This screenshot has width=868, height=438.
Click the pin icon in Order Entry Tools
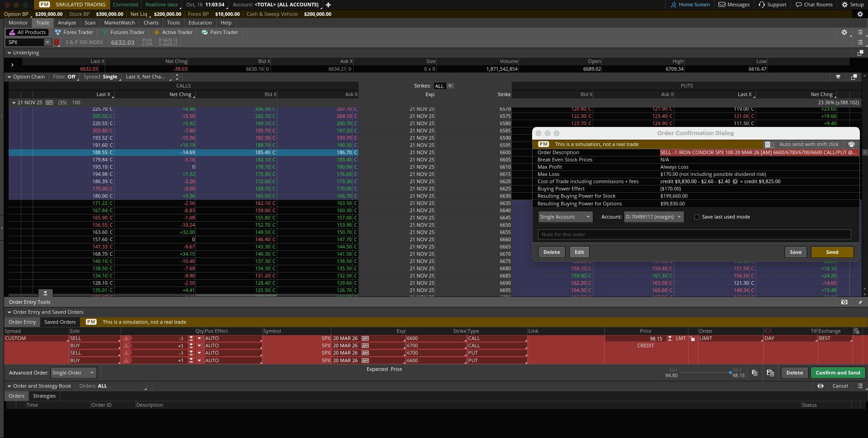(860, 302)
